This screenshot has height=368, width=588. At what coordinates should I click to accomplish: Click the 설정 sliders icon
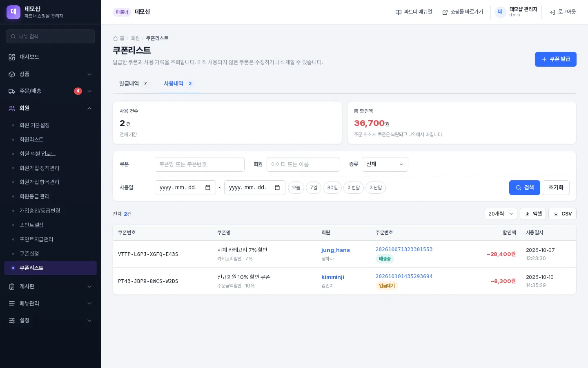tap(12, 320)
